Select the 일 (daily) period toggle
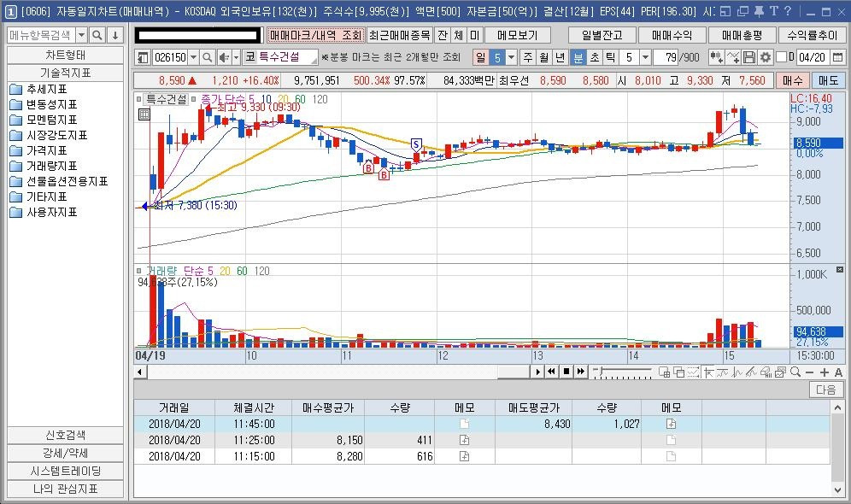This screenshot has width=851, height=504. pos(480,57)
